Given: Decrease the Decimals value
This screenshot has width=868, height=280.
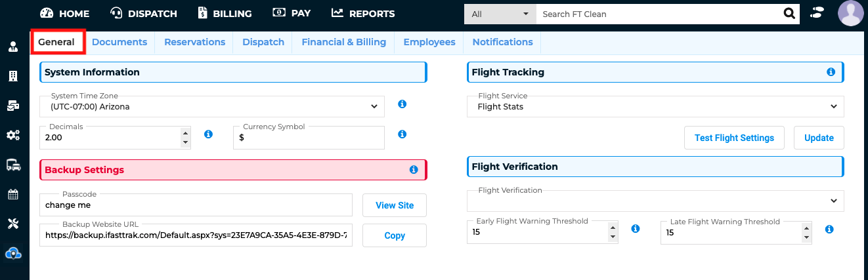Looking at the screenshot, I should (185, 143).
